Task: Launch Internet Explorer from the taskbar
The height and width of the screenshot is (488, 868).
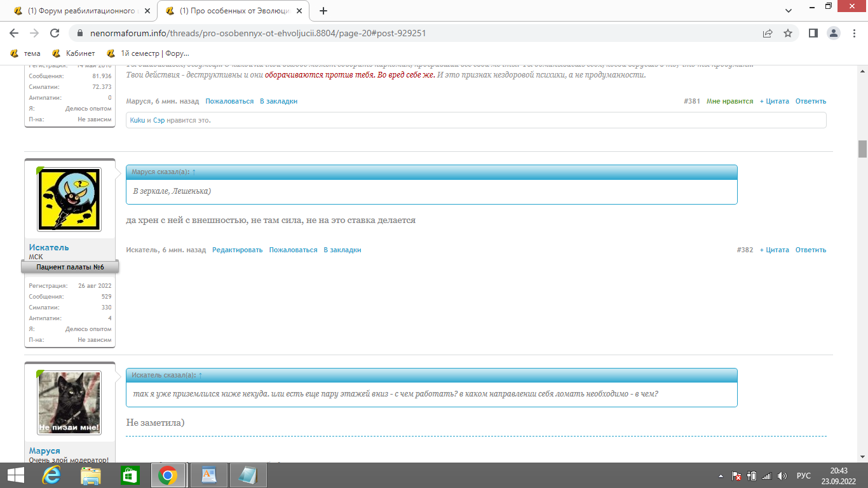Action: click(51, 475)
